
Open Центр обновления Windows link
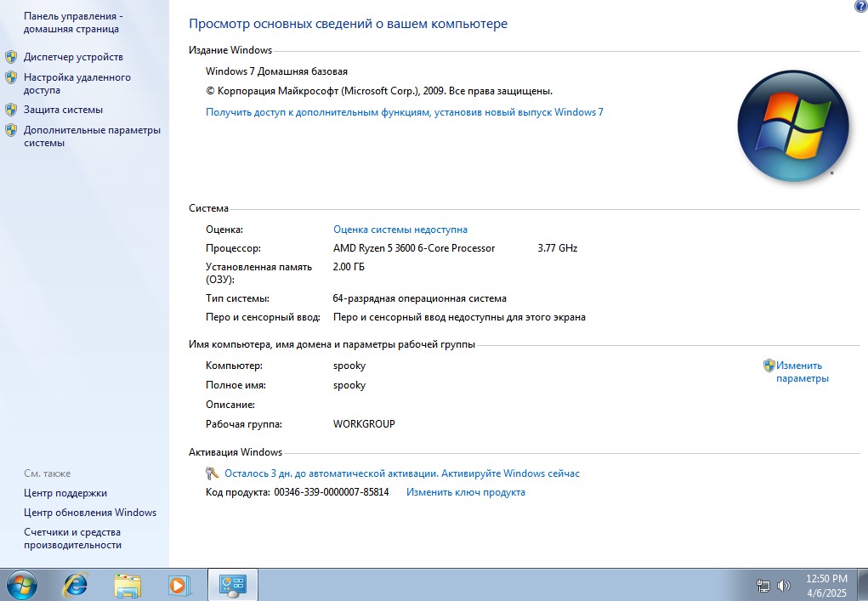tap(90, 513)
